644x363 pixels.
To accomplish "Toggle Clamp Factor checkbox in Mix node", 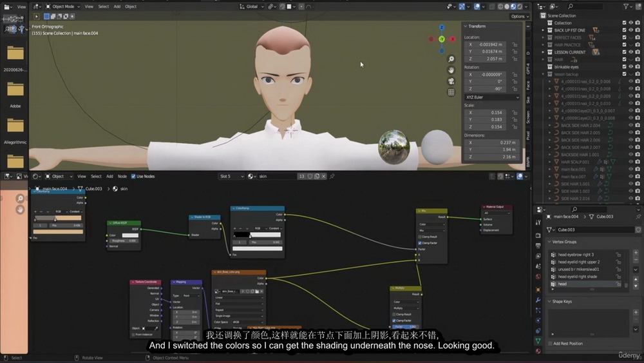I will click(x=420, y=243).
